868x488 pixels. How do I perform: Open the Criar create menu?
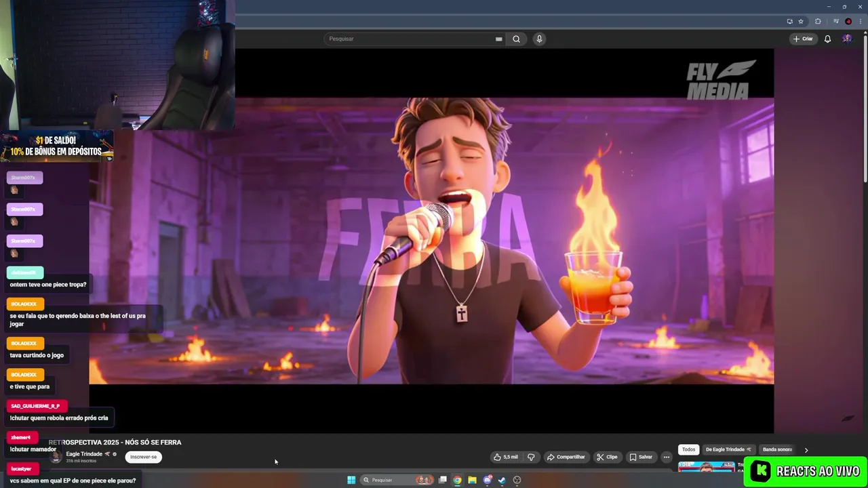(x=803, y=39)
